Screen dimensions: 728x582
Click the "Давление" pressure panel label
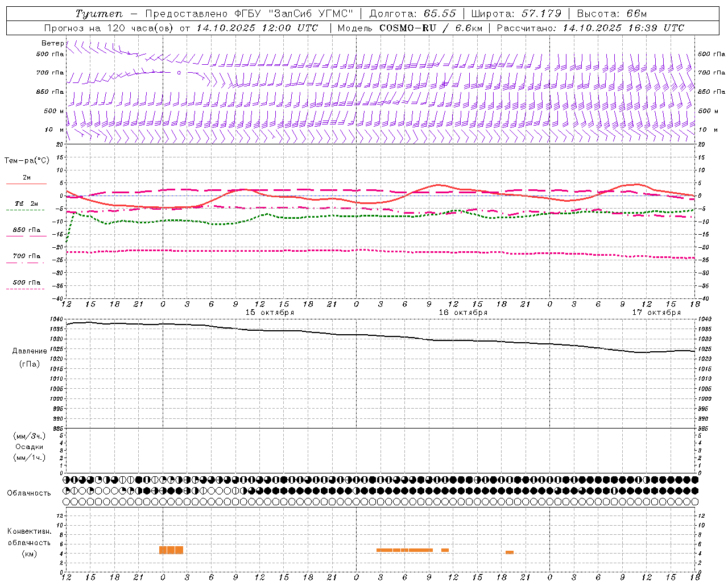(30, 351)
